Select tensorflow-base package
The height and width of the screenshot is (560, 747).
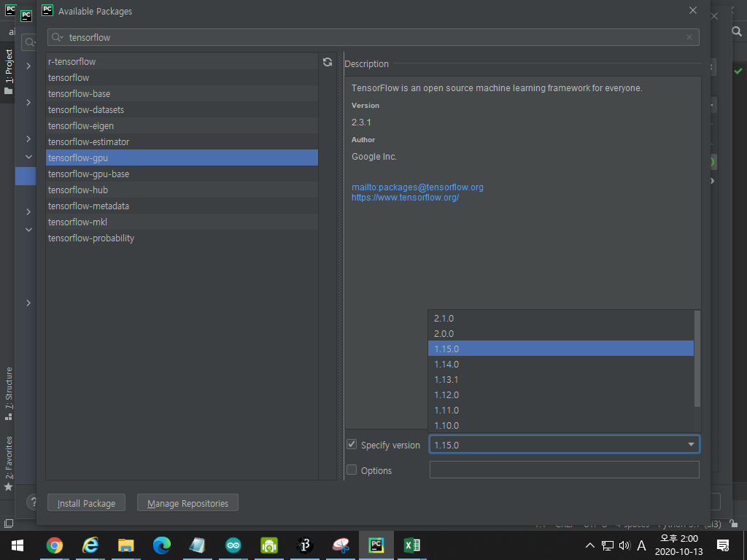182,94
